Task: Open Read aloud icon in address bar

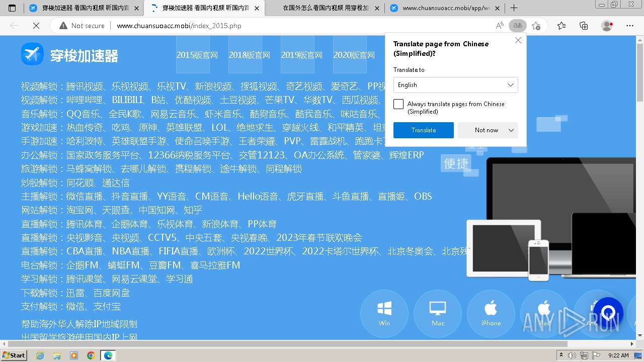Action: 500,26
